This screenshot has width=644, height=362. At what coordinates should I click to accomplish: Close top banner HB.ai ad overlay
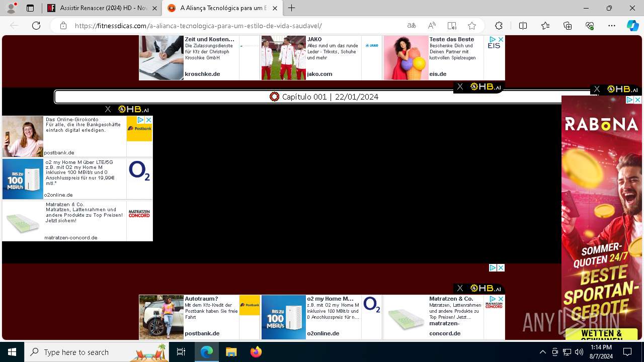pyautogui.click(x=460, y=87)
